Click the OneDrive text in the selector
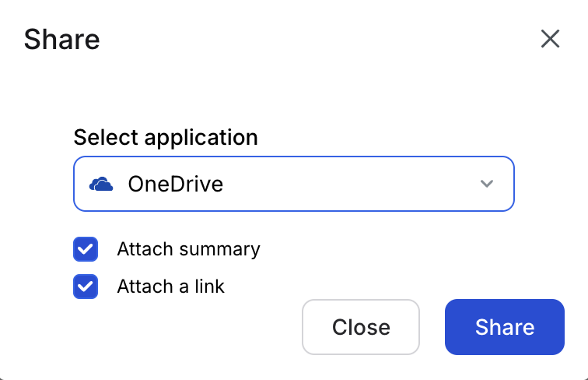This screenshot has height=380, width=588. click(175, 185)
